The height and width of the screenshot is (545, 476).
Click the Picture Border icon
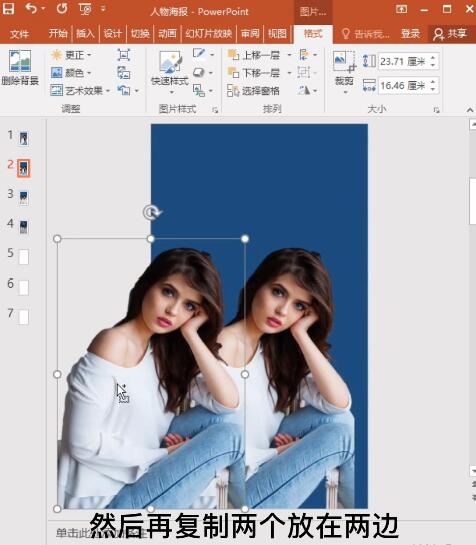pyautogui.click(x=199, y=53)
